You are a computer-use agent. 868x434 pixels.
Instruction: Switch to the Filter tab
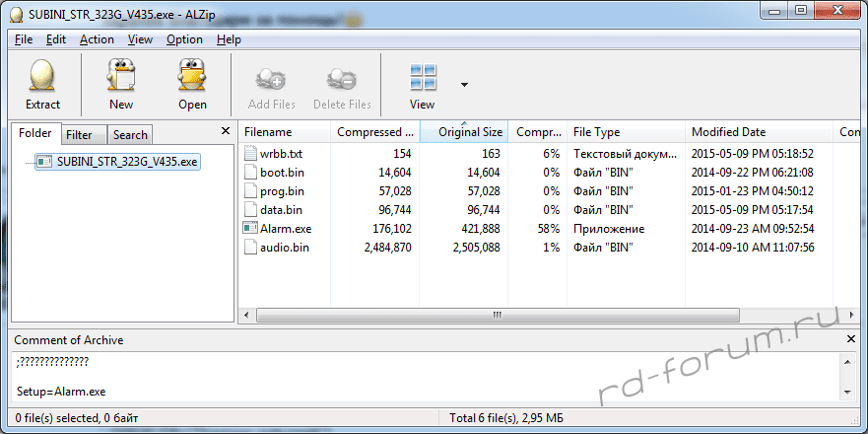(79, 135)
